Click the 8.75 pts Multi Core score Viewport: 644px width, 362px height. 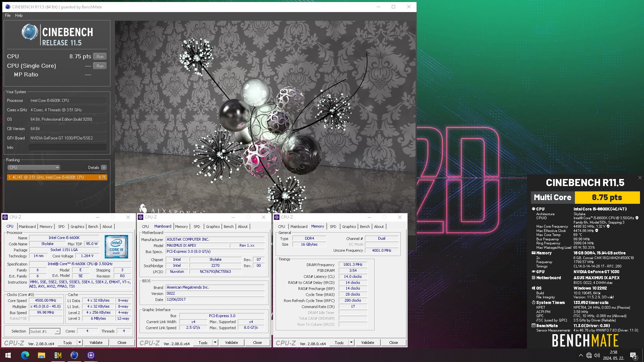tap(607, 197)
